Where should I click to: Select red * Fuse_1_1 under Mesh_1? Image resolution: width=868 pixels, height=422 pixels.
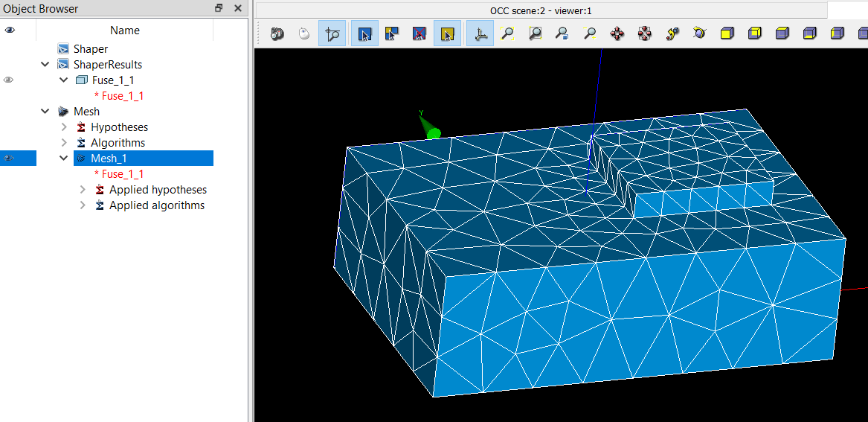pos(119,174)
